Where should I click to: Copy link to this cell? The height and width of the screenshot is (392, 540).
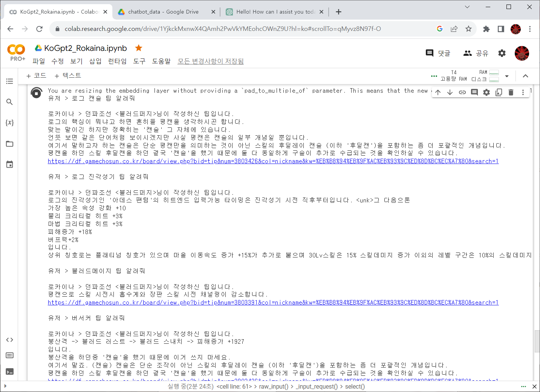click(x=462, y=92)
